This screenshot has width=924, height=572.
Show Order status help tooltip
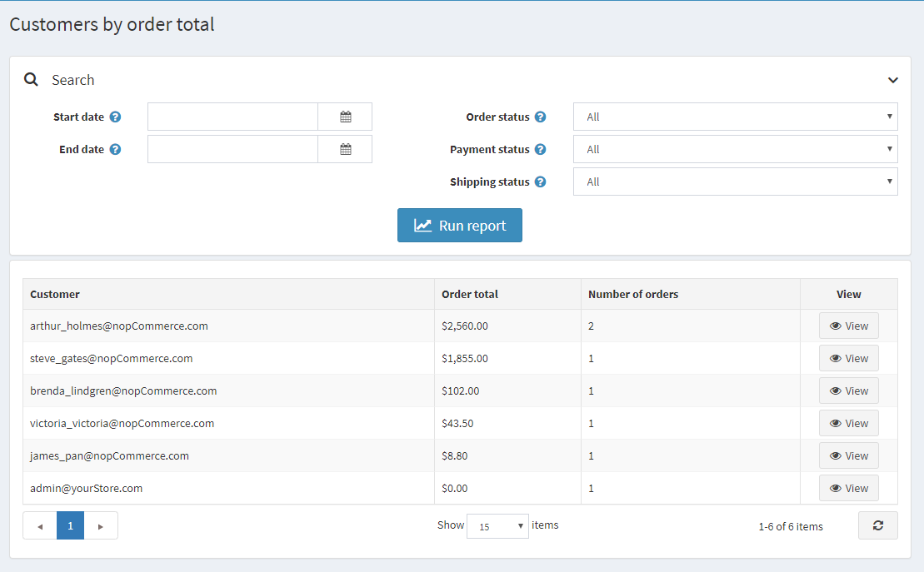541,117
